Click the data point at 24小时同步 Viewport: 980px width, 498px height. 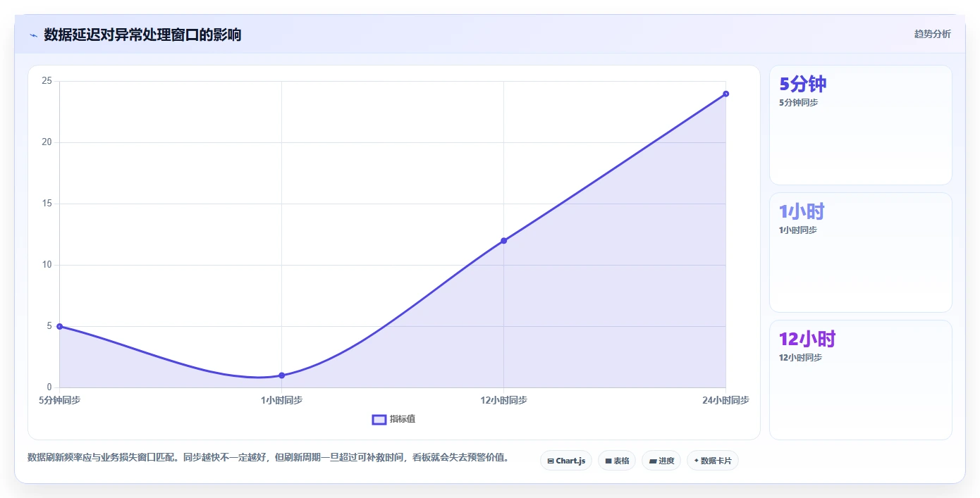click(x=725, y=94)
